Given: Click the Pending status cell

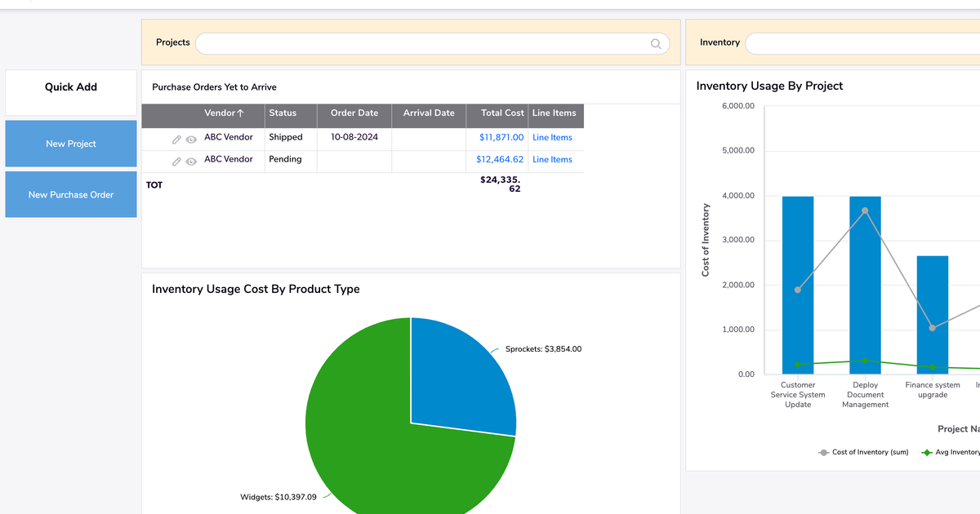Looking at the screenshot, I should tap(286, 160).
